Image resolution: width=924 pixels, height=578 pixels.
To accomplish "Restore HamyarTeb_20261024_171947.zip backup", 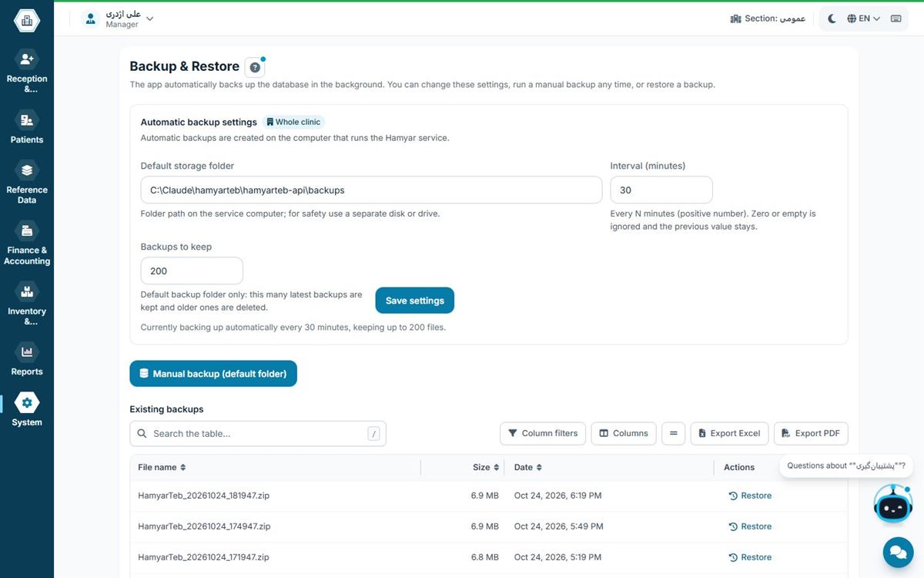I will [x=750, y=557].
